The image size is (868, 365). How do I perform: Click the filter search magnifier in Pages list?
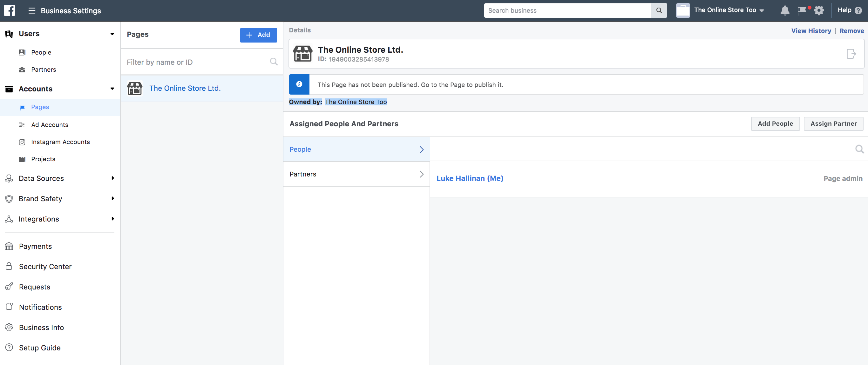click(274, 62)
